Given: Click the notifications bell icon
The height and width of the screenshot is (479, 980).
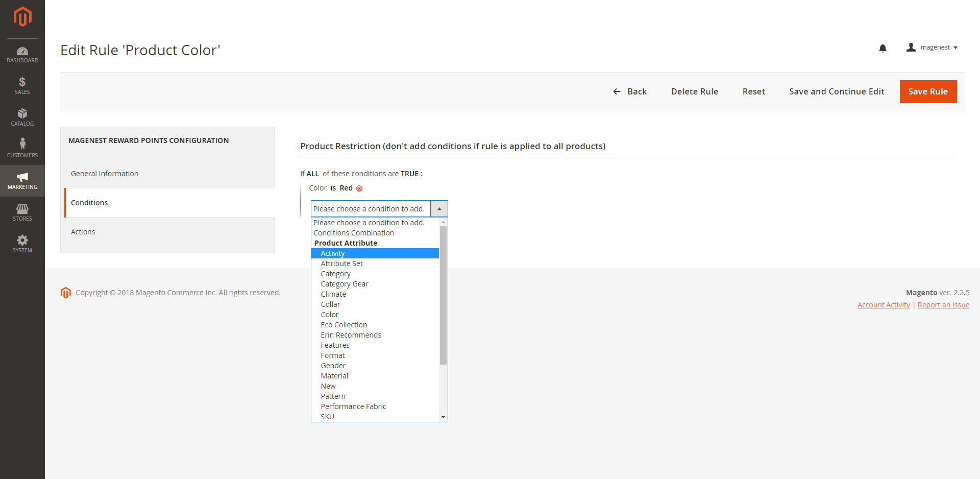Looking at the screenshot, I should pyautogui.click(x=883, y=48).
